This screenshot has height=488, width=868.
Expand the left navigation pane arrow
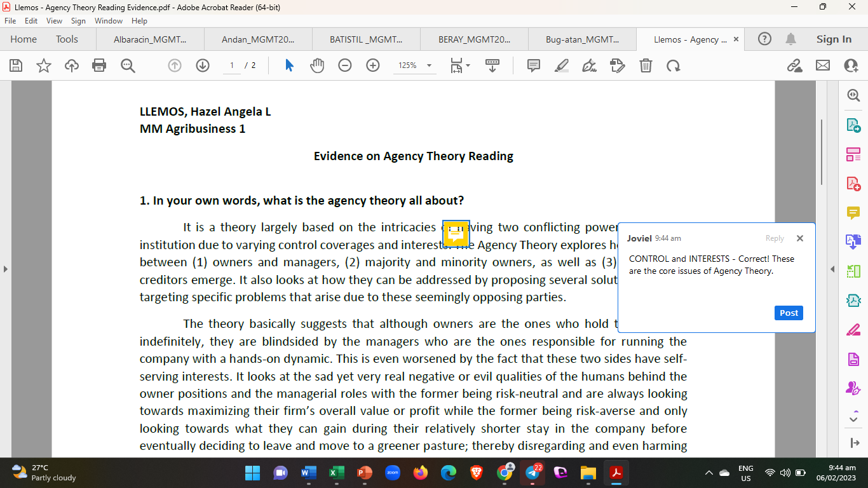[6, 269]
